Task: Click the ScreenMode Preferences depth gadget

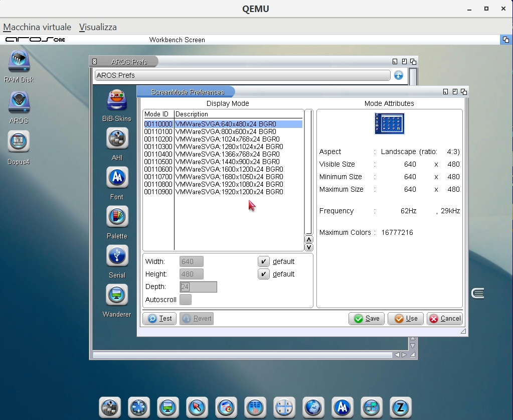Action: point(463,92)
